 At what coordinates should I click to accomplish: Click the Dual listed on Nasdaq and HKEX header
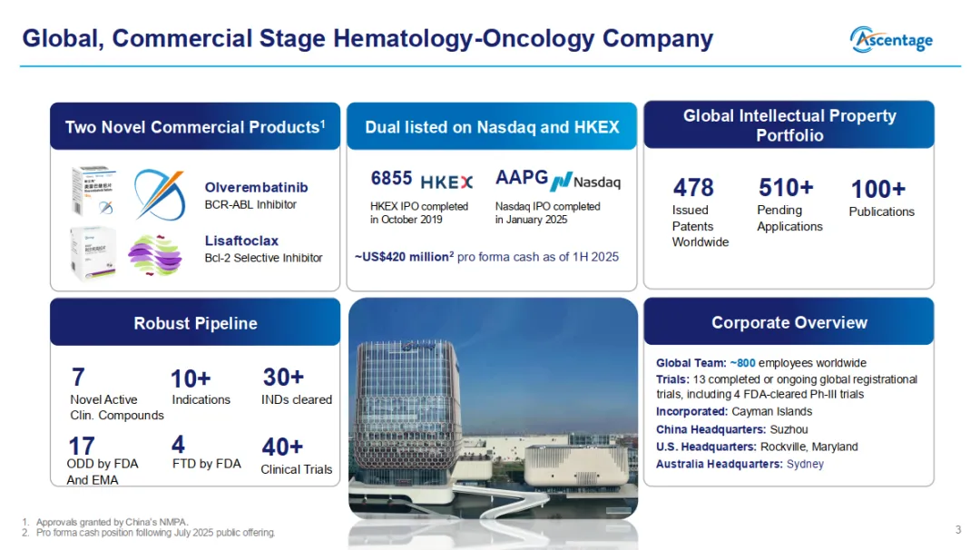pos(492,127)
